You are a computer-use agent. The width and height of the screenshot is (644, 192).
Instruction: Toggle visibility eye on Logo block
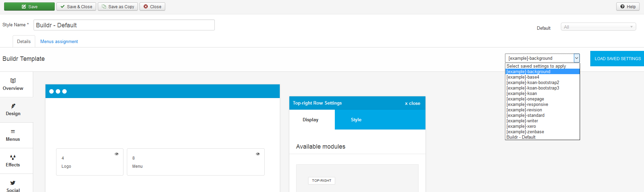pos(117,154)
